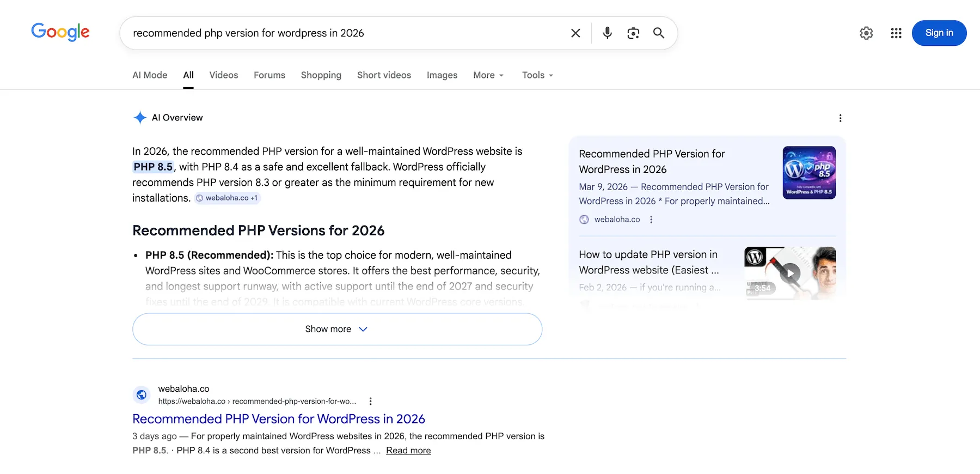Click 'Recommended PHP Versions for 2026' heading
This screenshot has height=474, width=980.
[x=259, y=230]
